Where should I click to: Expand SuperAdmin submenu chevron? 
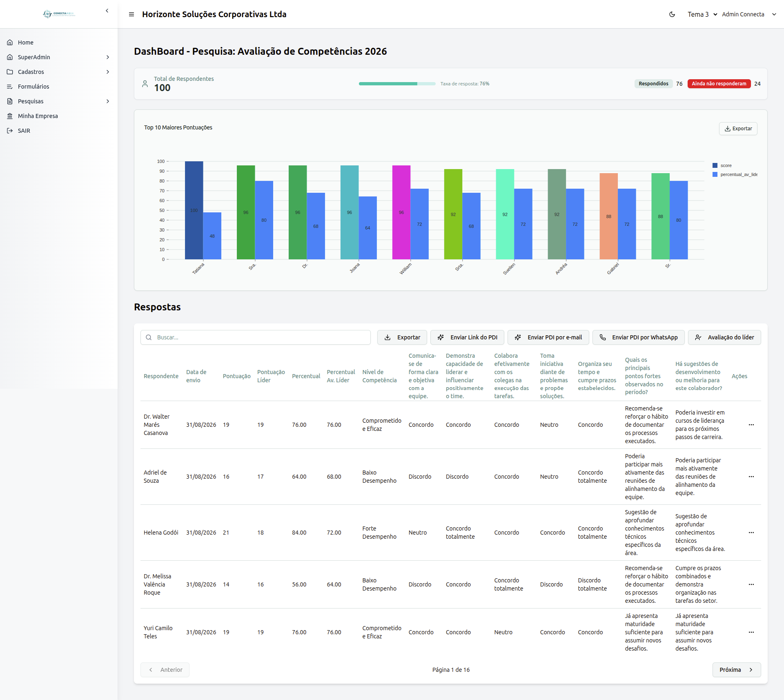pyautogui.click(x=108, y=57)
